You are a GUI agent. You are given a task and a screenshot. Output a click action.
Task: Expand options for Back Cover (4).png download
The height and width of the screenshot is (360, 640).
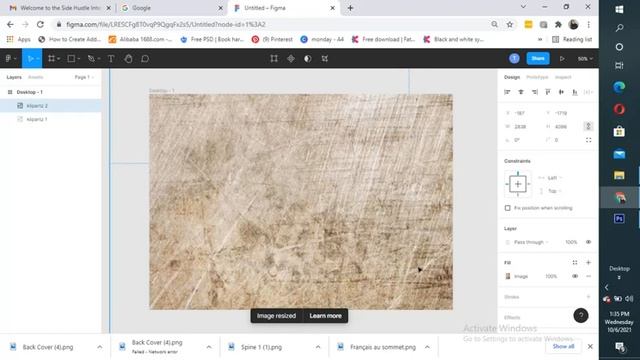(x=100, y=347)
